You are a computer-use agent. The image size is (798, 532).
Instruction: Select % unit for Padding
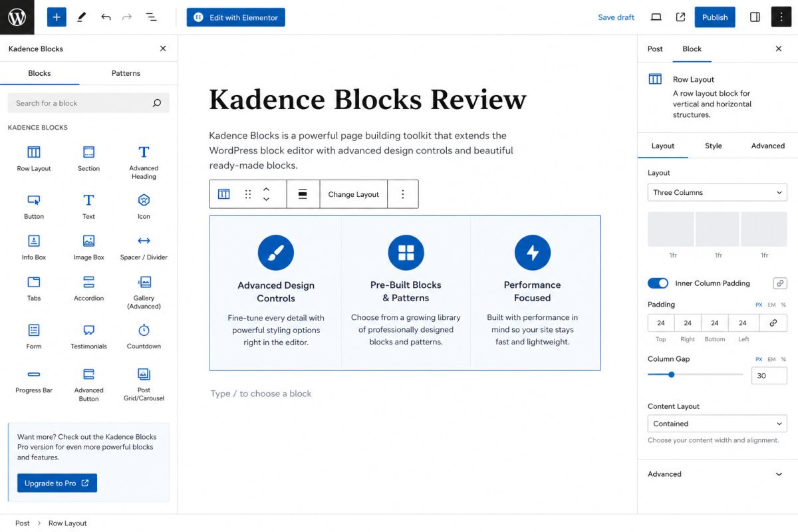[783, 305]
